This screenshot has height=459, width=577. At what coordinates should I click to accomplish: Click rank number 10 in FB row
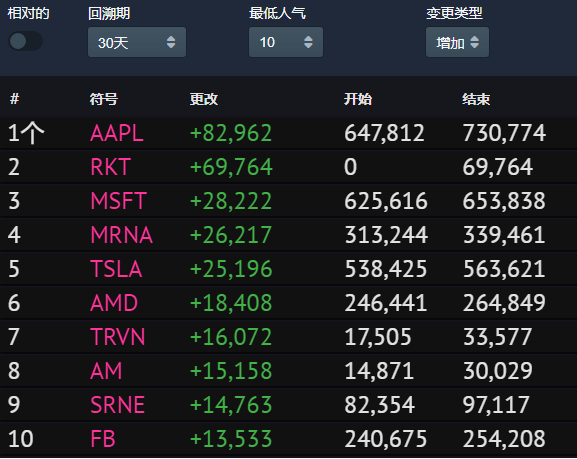coord(21,439)
